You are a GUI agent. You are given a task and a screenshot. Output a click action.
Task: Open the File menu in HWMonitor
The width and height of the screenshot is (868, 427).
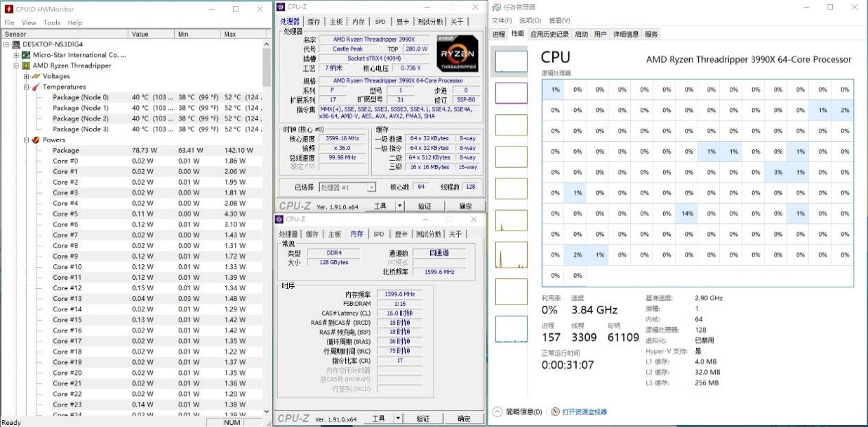10,23
